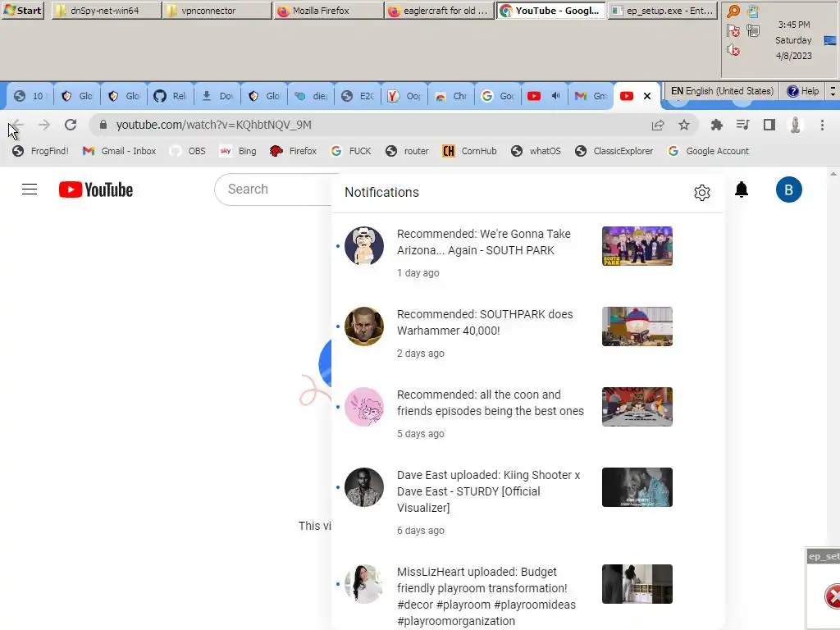The width and height of the screenshot is (840, 630).
Task: Switch to the Gmail tab
Action: pos(591,96)
